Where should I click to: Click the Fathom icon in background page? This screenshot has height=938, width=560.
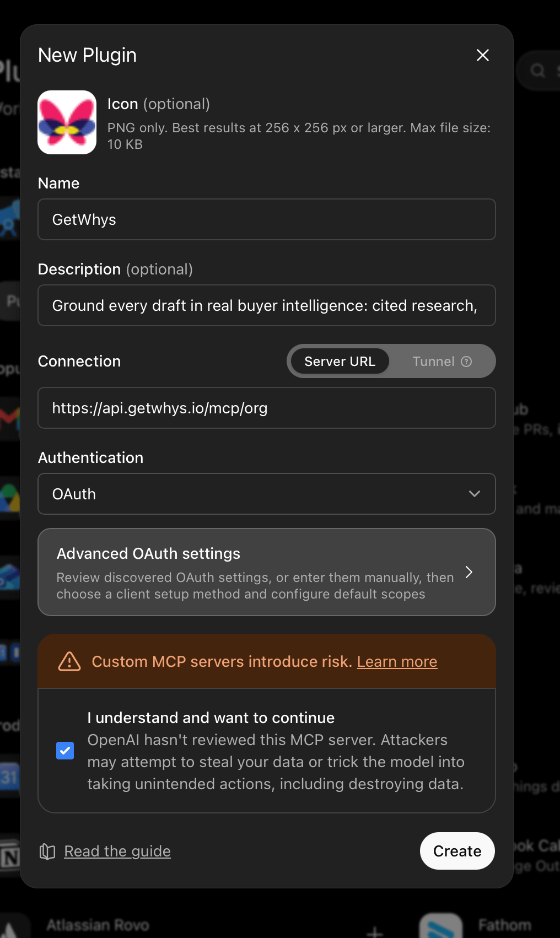(x=441, y=926)
